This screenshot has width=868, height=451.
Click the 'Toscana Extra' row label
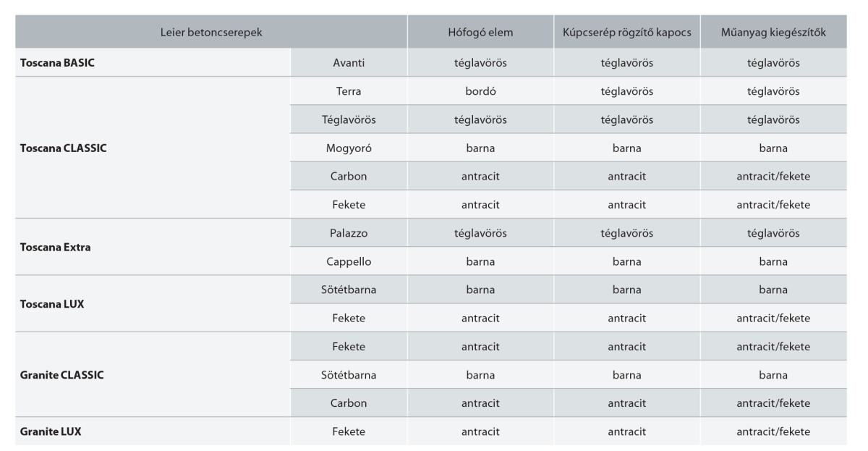56,247
